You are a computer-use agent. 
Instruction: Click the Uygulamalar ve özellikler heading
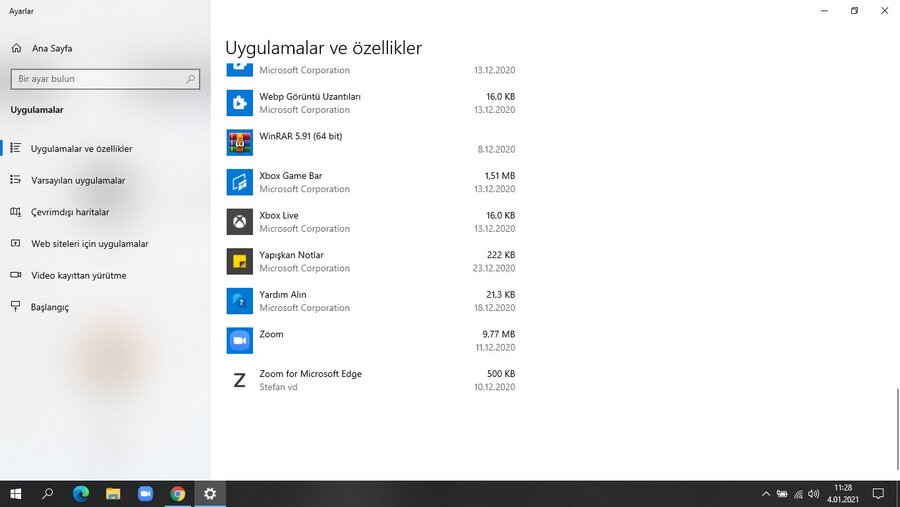pos(323,48)
